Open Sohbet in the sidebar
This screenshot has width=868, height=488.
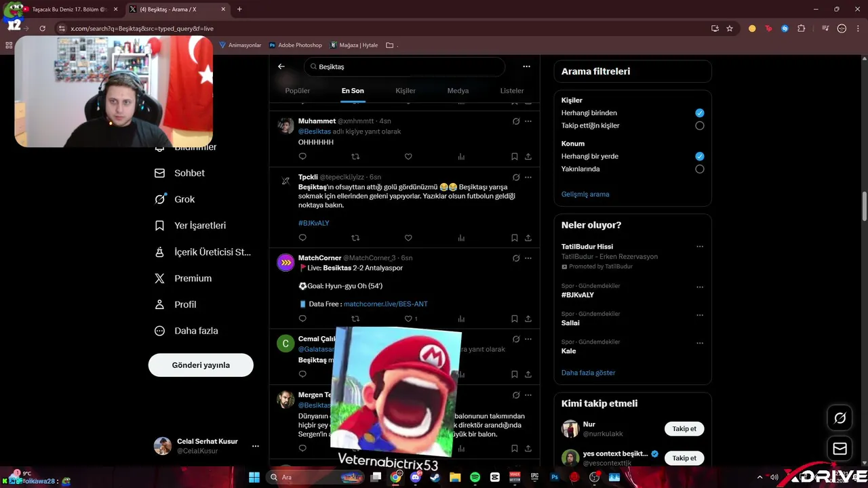180,173
